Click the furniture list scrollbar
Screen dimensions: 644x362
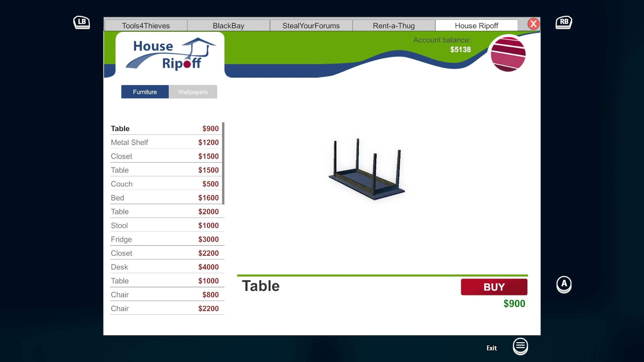pos(223,163)
